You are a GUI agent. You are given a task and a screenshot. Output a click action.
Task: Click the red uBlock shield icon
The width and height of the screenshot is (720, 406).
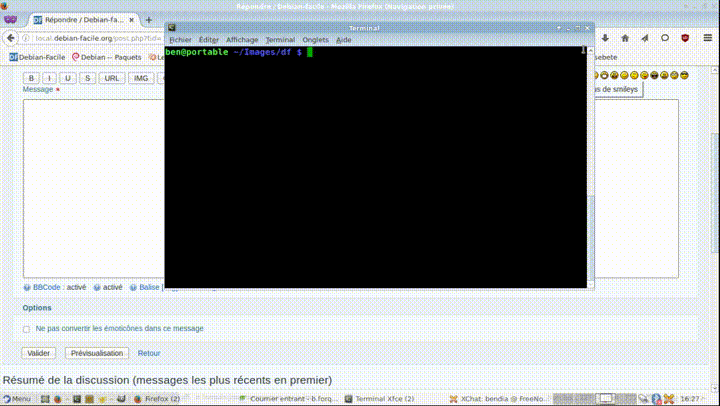pyautogui.click(x=685, y=38)
